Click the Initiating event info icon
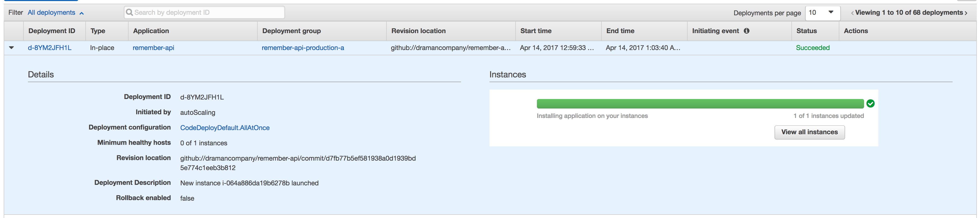This screenshot has width=980, height=218. tap(746, 31)
